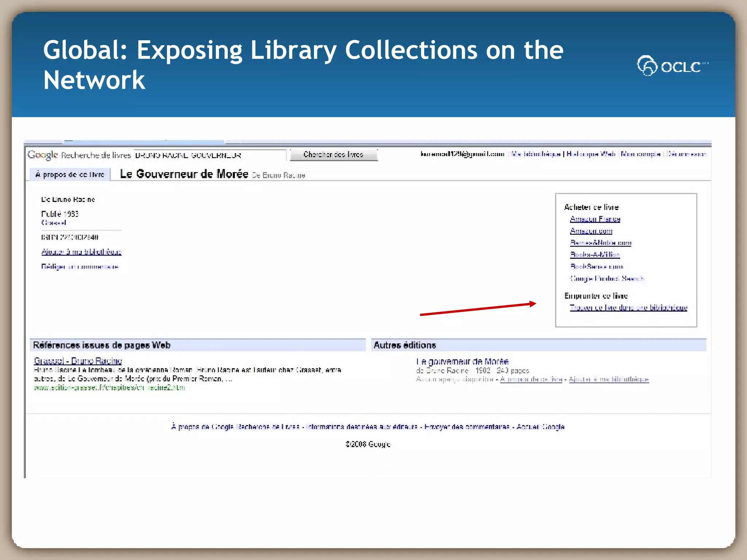
Task: Click the 'Rédiger un commentaire' link
Action: [x=80, y=267]
